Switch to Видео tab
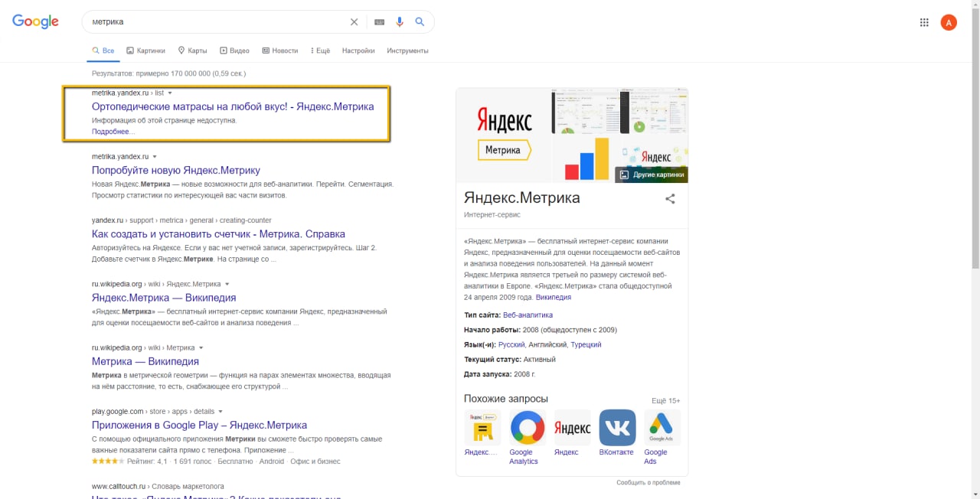This screenshot has height=499, width=980. click(x=234, y=51)
